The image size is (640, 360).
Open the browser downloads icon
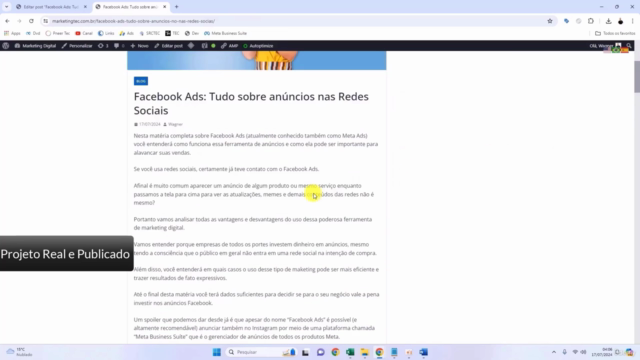pyautogui.click(x=609, y=21)
